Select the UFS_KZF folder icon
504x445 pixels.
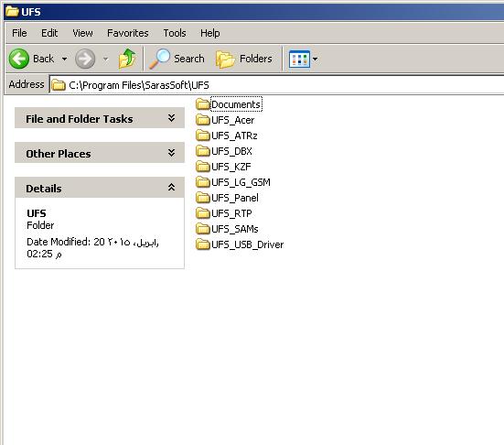[203, 167]
